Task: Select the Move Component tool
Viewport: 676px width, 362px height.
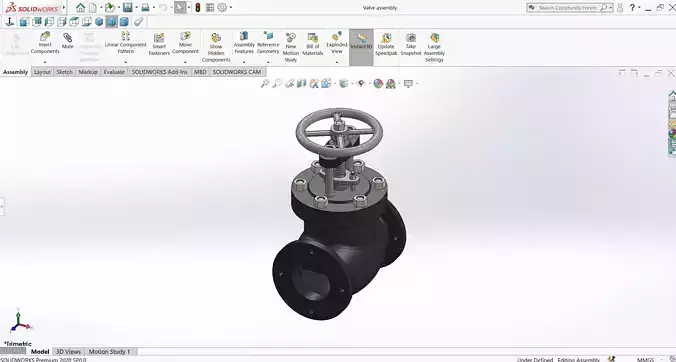Action: pyautogui.click(x=185, y=43)
